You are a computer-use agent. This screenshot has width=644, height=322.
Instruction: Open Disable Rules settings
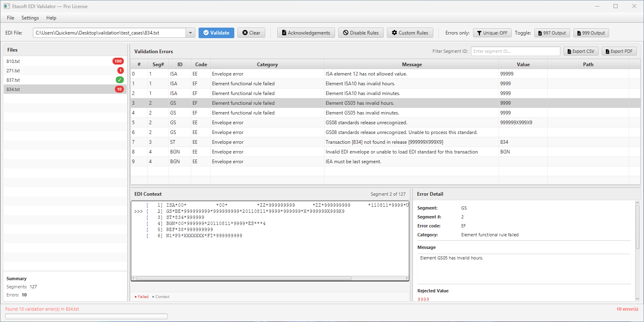(361, 33)
